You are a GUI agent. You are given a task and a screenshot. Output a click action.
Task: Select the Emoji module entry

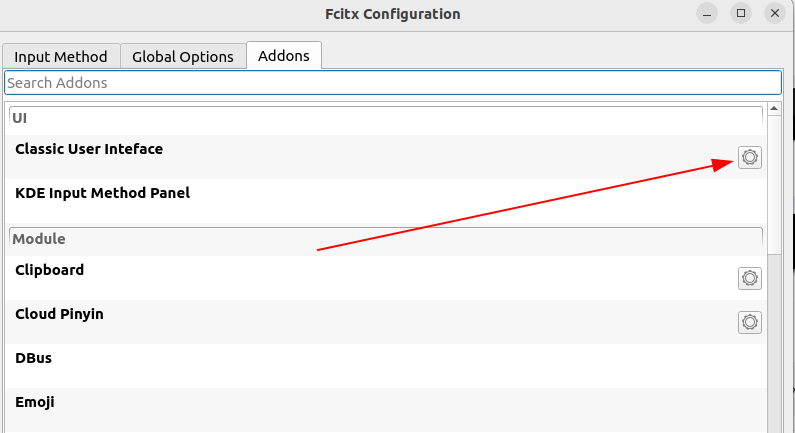tap(386, 410)
